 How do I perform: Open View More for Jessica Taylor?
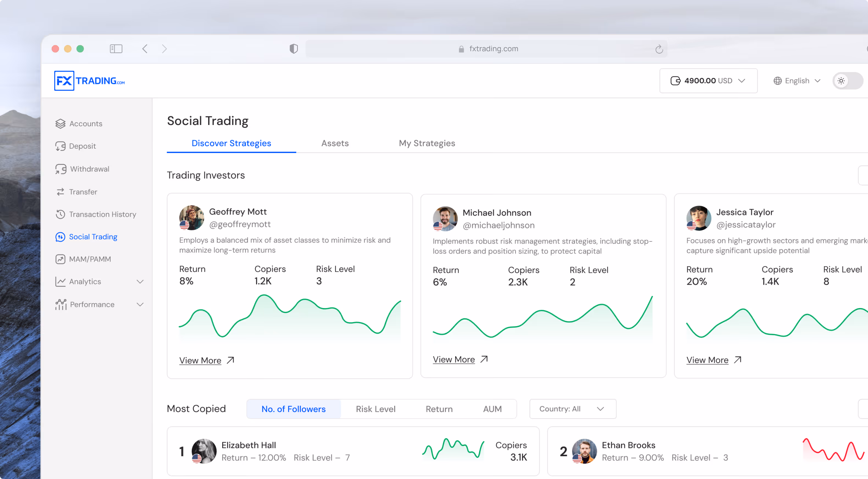pos(707,360)
